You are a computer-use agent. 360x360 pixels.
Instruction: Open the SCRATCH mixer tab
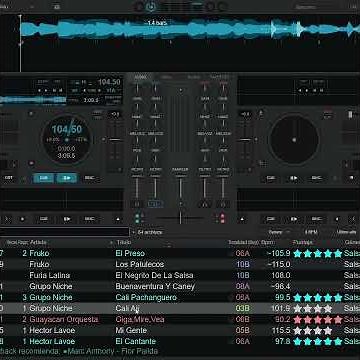tap(194, 77)
